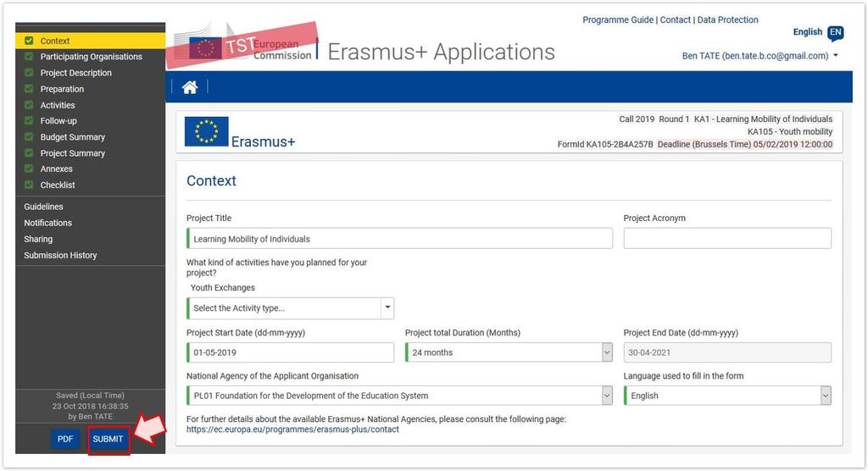
Task: Open Guidelines in sidebar
Action: [x=43, y=207]
